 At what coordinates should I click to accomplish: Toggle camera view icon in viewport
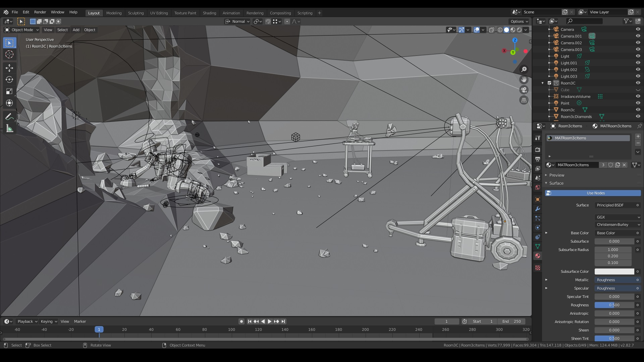point(524,90)
